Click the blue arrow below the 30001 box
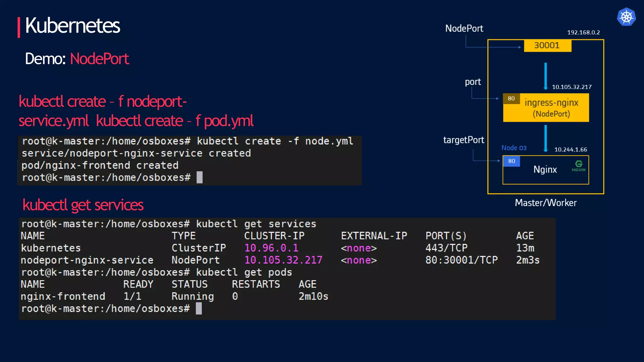644x362 pixels. tap(546, 76)
